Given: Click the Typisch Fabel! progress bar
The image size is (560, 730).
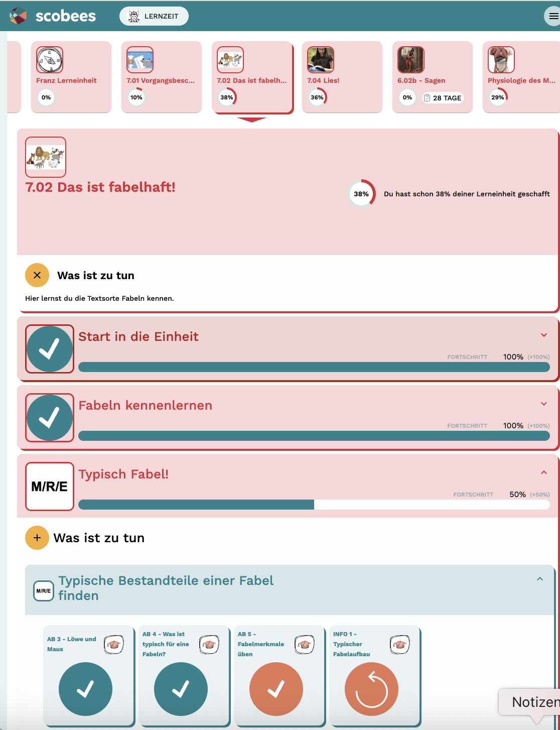Looking at the screenshot, I should (314, 505).
